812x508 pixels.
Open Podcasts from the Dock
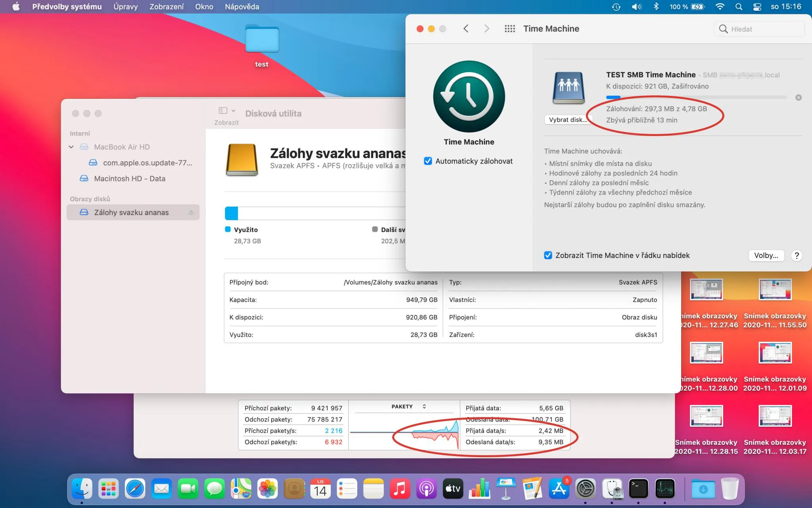[x=426, y=489]
